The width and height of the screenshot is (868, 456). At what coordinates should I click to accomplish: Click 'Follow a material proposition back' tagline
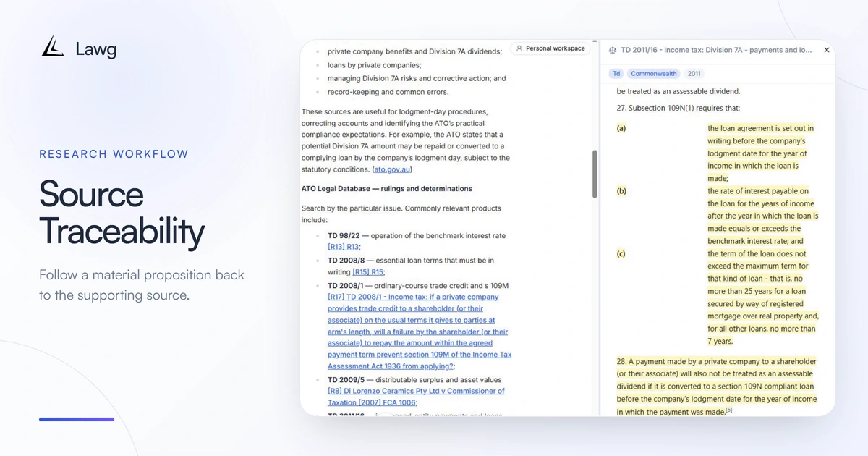pyautogui.click(x=142, y=275)
